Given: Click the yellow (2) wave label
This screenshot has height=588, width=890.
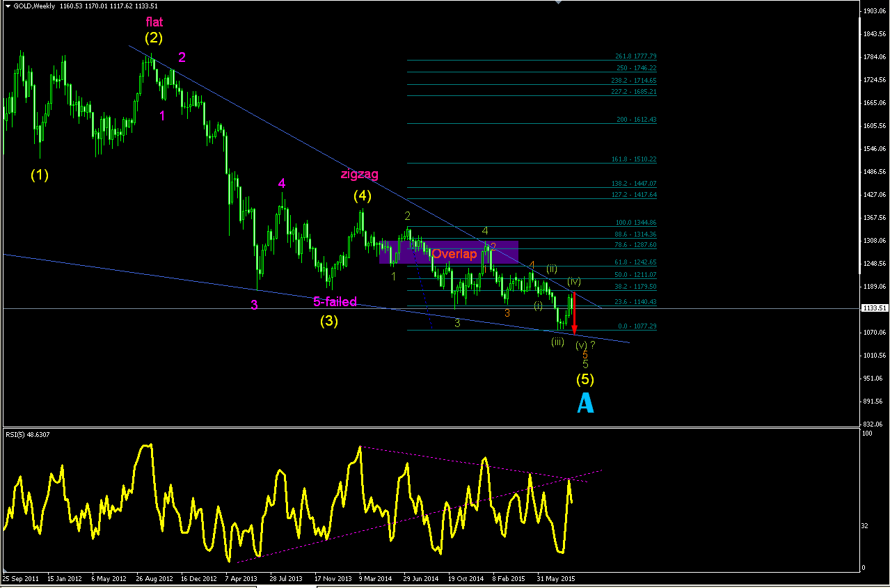Looking at the screenshot, I should pos(154,38).
